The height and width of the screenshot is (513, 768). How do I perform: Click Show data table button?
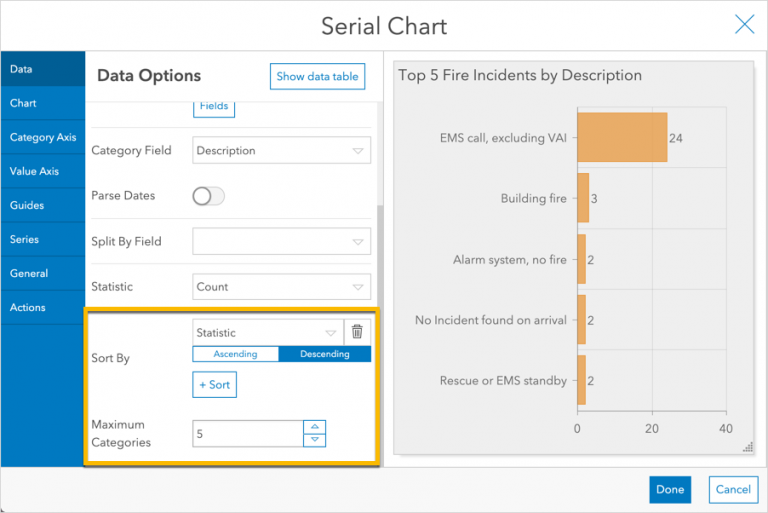point(318,76)
